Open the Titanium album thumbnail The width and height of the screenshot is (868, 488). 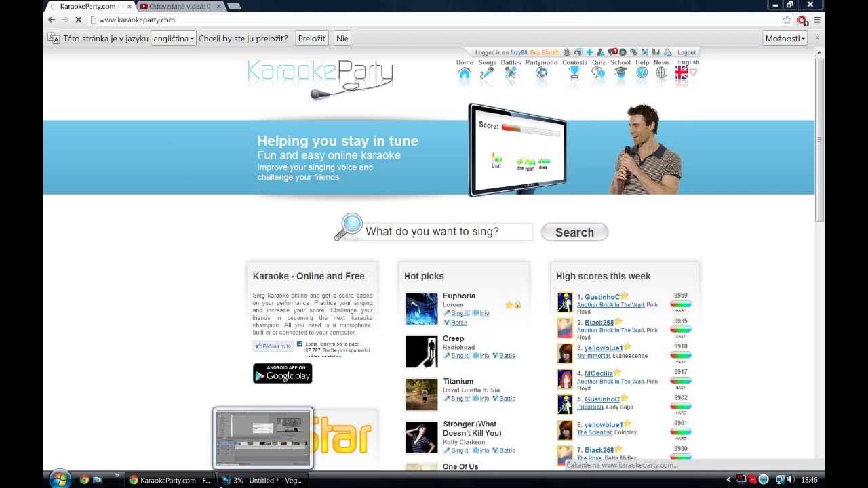coord(422,394)
